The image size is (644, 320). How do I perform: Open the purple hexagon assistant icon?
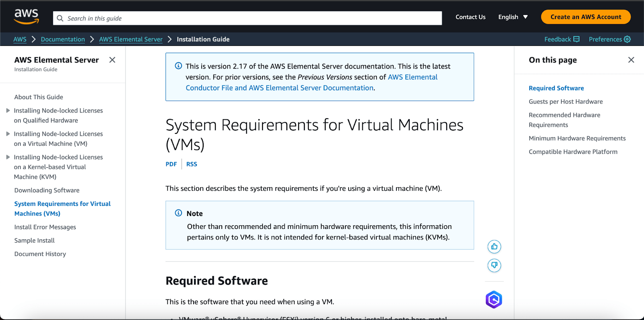pyautogui.click(x=494, y=299)
